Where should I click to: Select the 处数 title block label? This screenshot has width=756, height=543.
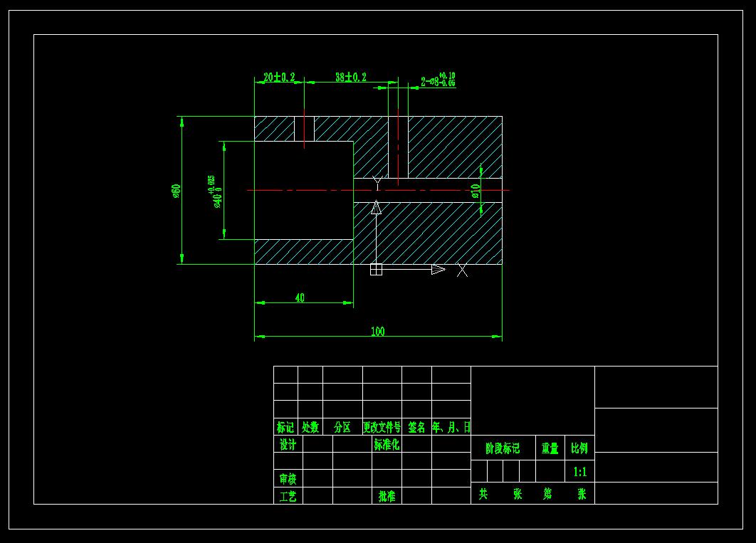(310, 428)
